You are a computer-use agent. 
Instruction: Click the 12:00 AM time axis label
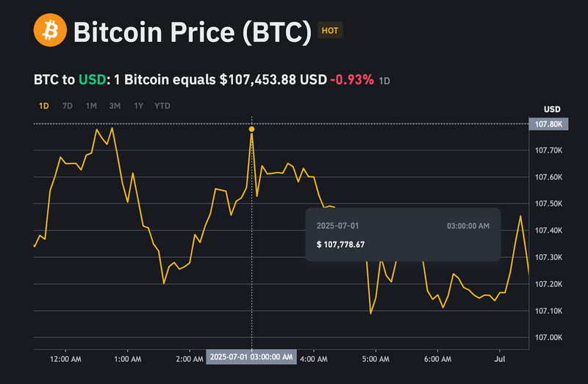[x=66, y=360]
